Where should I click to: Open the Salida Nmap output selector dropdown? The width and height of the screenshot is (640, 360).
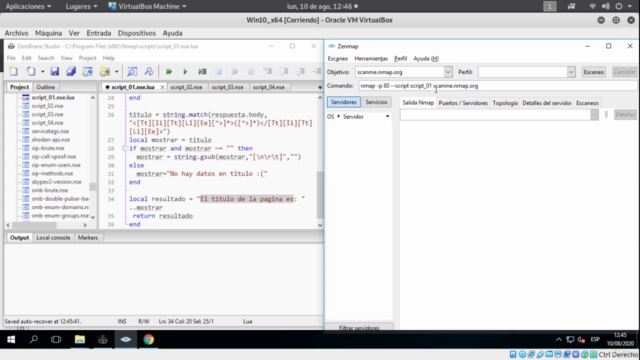click(x=594, y=115)
